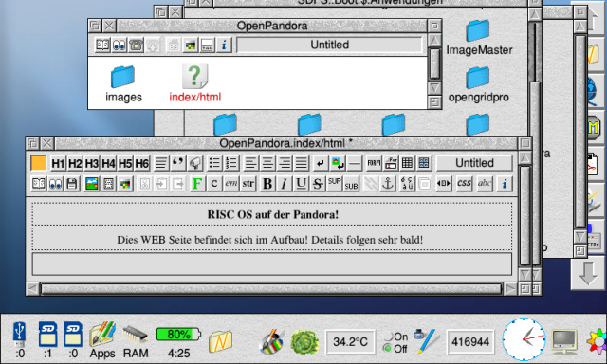This screenshot has width=607, height=364.
Task: Toggle Bold formatting button
Action: tap(267, 184)
